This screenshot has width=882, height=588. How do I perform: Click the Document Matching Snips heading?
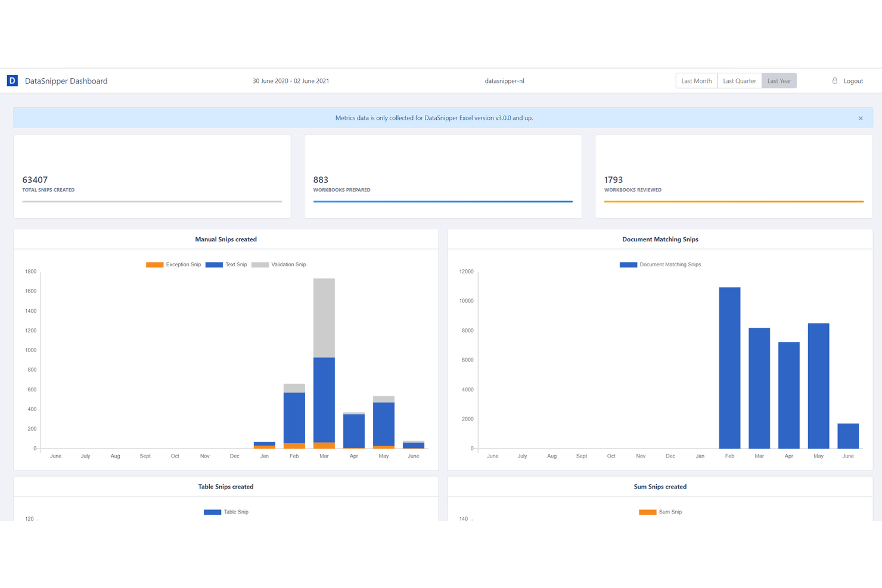click(660, 239)
